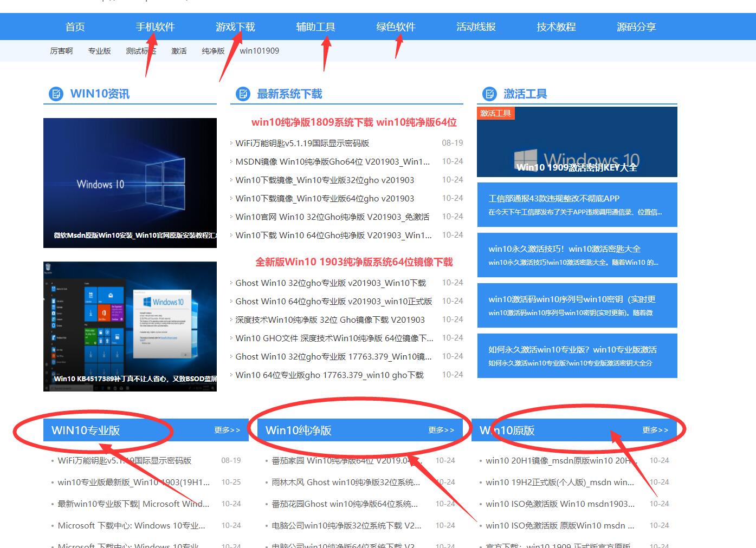756x548 pixels.
Task: Open WiFi万能钥匙v5.1.19 in 最新系统下载 list
Action: click(302, 143)
